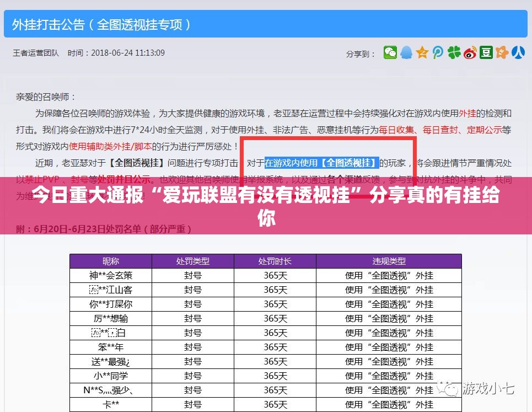Share to WeChat via green chat icon
Screen dimensions: 532x412
point(390,52)
